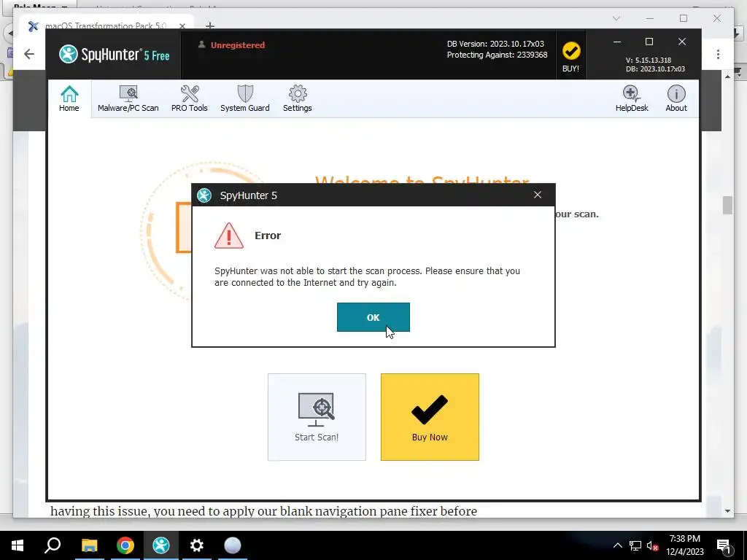Open the HelpDesk panel
This screenshot has height=560, width=747.
coord(632,98)
